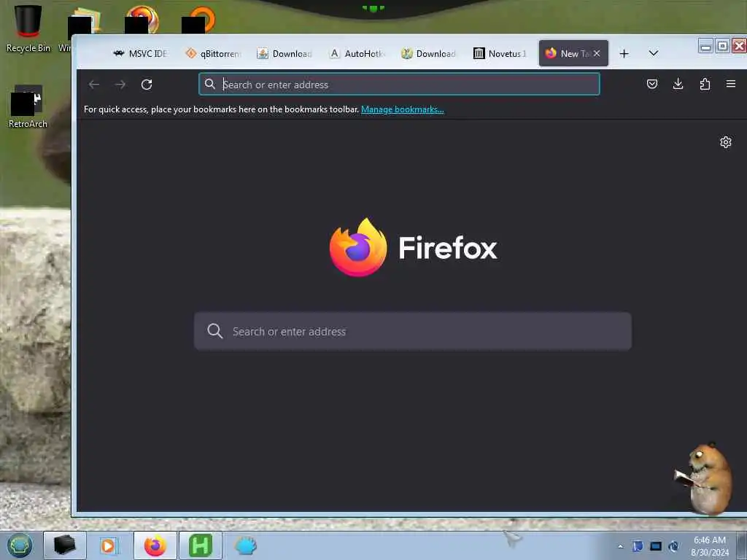Open the Save to Pocket icon

pos(652,85)
